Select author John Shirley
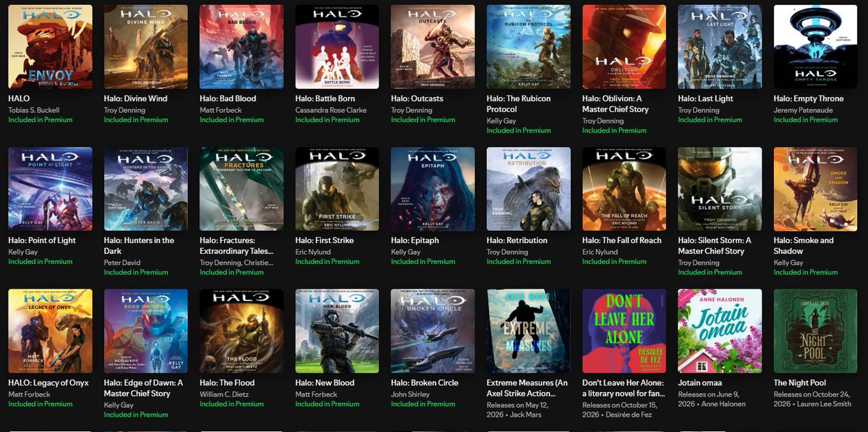868x432 pixels. pyautogui.click(x=412, y=394)
